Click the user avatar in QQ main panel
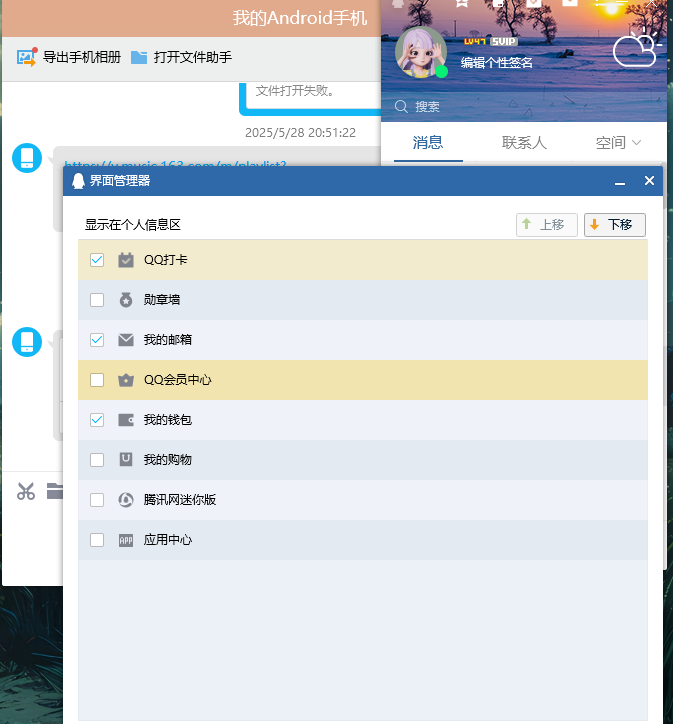 pos(421,52)
